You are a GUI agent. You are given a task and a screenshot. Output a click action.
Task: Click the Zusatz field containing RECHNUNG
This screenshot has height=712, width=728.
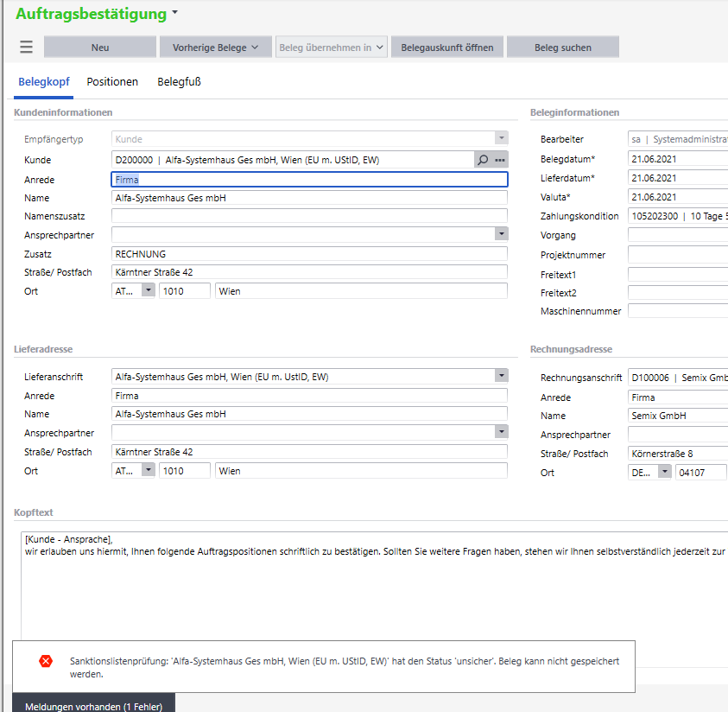pos(309,254)
